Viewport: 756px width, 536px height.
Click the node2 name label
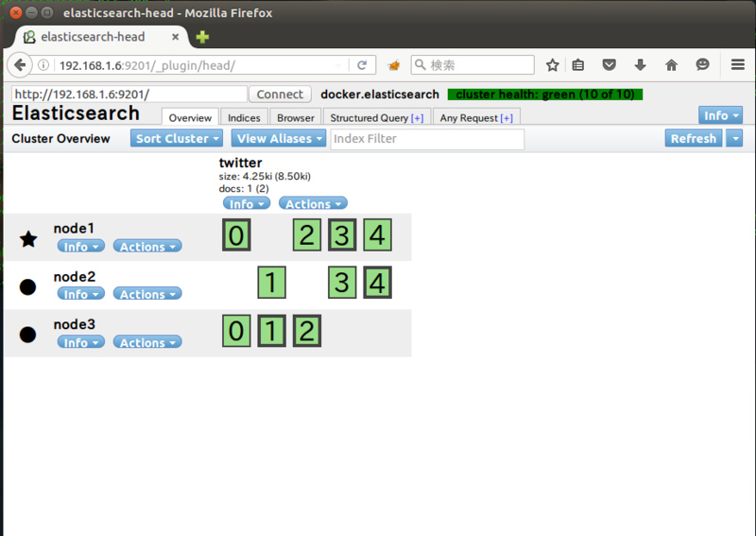tap(75, 276)
